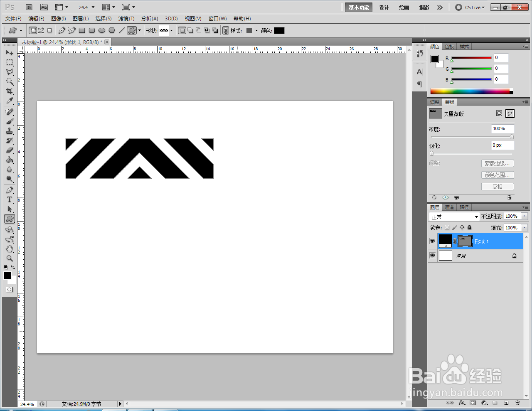This screenshot has height=411, width=532.
Task: Switch to the 通道 tab
Action: tap(449, 207)
